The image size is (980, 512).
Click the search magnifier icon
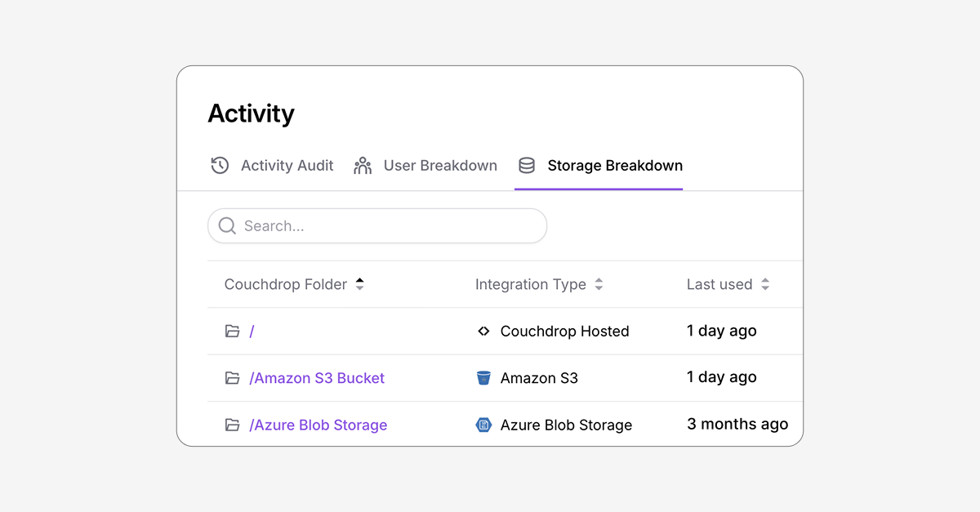click(228, 226)
